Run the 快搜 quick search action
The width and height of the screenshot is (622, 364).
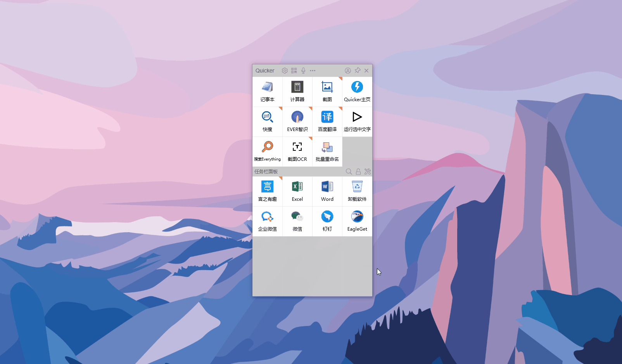(x=267, y=122)
